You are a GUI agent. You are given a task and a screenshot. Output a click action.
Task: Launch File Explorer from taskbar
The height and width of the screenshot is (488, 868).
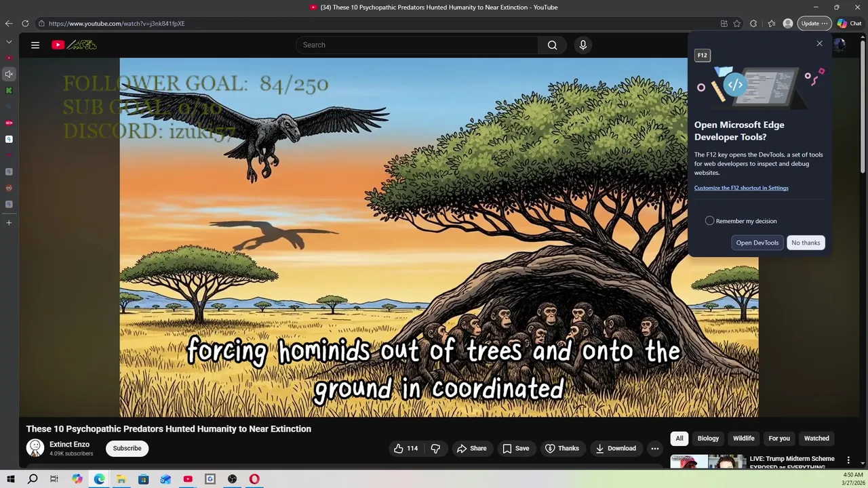click(x=121, y=479)
